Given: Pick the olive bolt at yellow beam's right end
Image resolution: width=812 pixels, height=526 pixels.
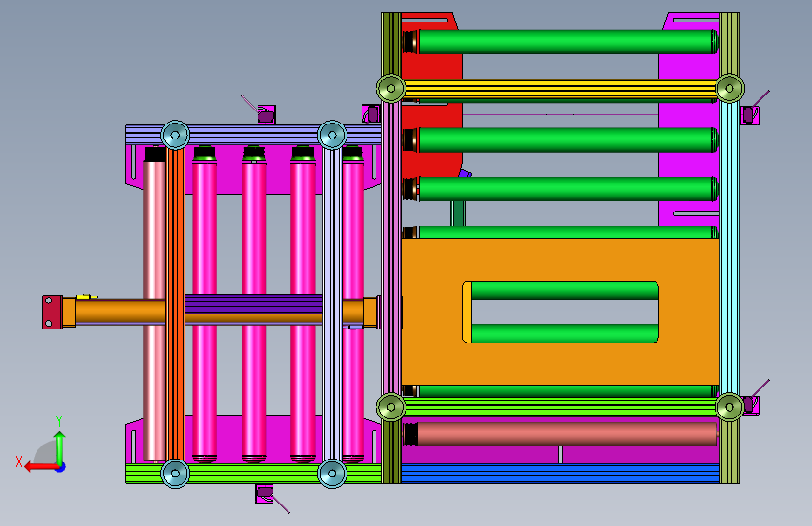Looking at the screenshot, I should pyautogui.click(x=730, y=89).
